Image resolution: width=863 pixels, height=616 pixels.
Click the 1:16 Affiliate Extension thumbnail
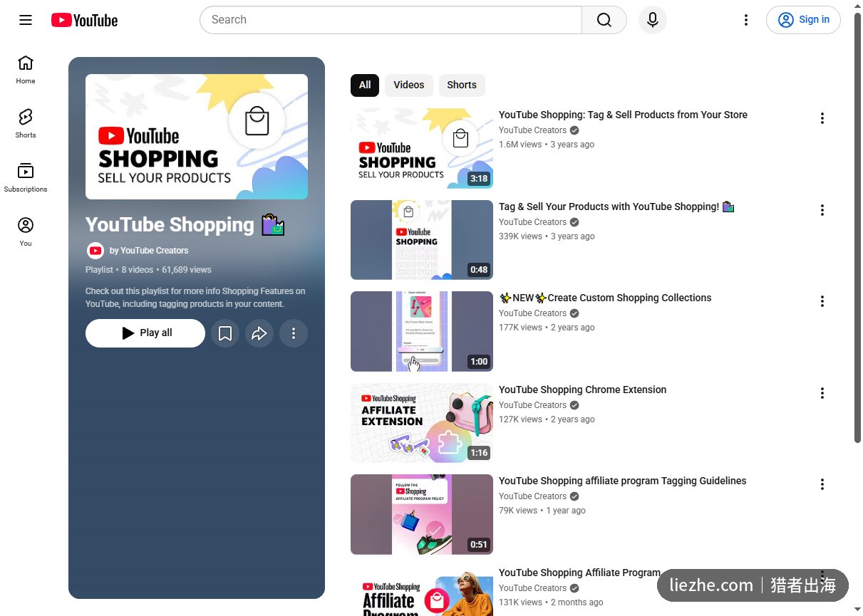pyautogui.click(x=422, y=423)
